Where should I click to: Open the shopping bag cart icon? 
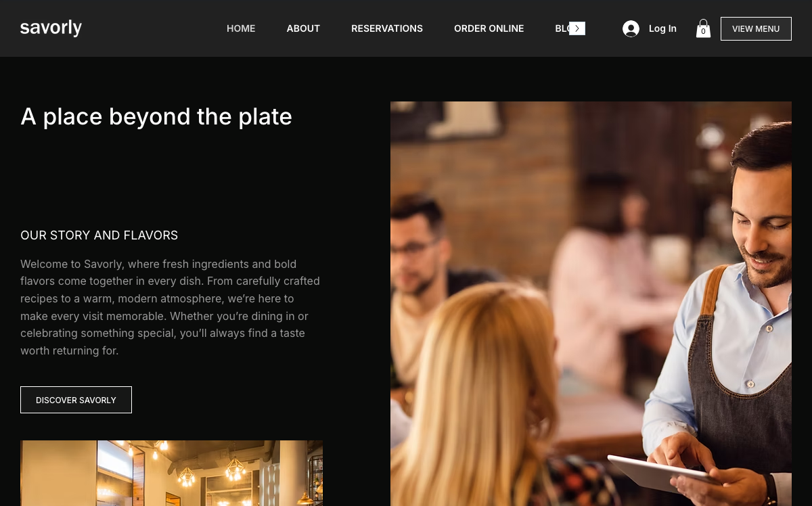coord(703,28)
